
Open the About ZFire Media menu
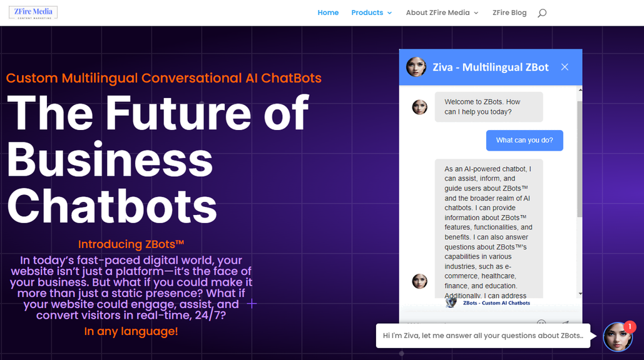click(437, 12)
